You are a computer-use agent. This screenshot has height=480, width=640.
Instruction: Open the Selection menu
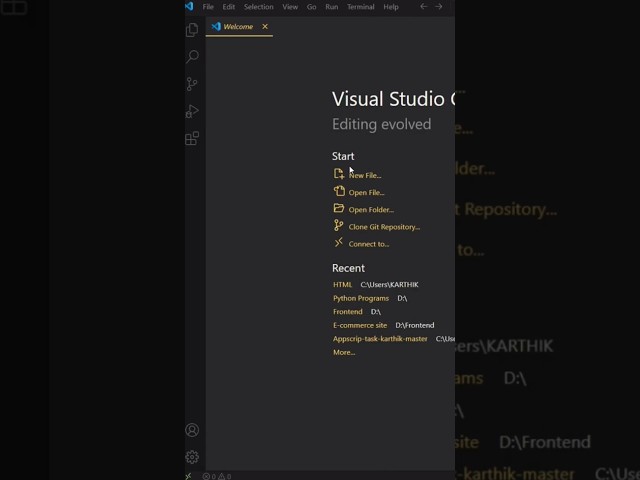click(x=259, y=7)
